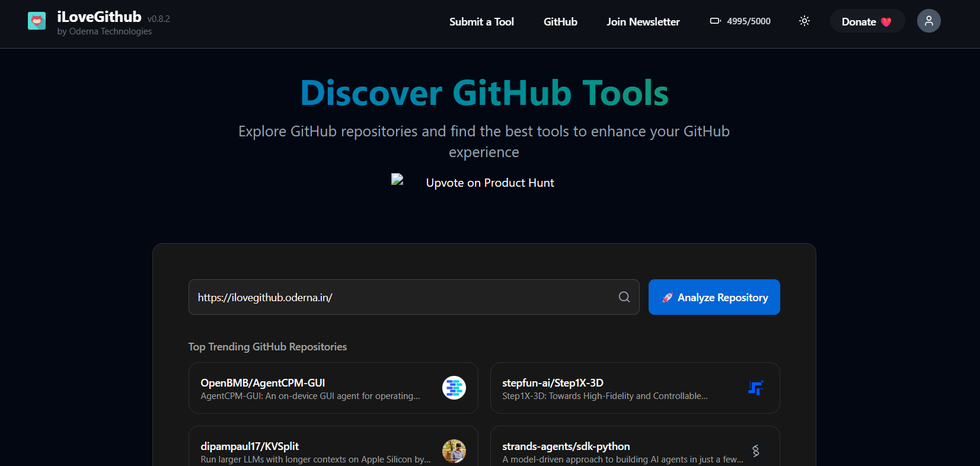Click the 'by Oderna Technologies' text
This screenshot has height=466, width=980.
click(104, 31)
